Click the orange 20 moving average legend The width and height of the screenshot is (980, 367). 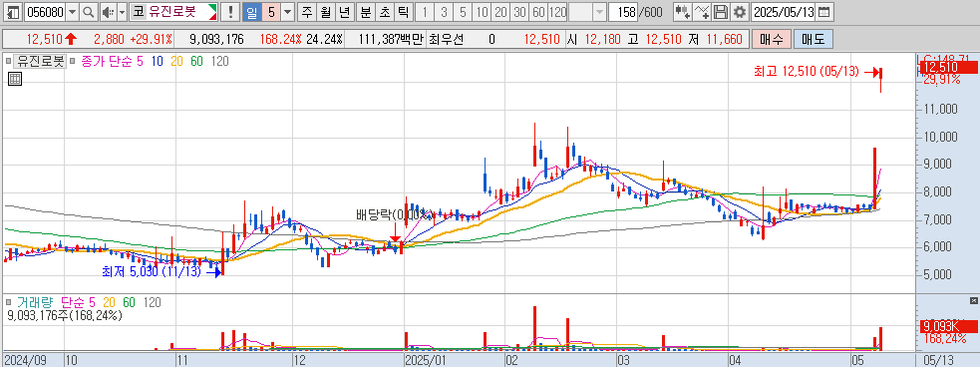(x=176, y=61)
